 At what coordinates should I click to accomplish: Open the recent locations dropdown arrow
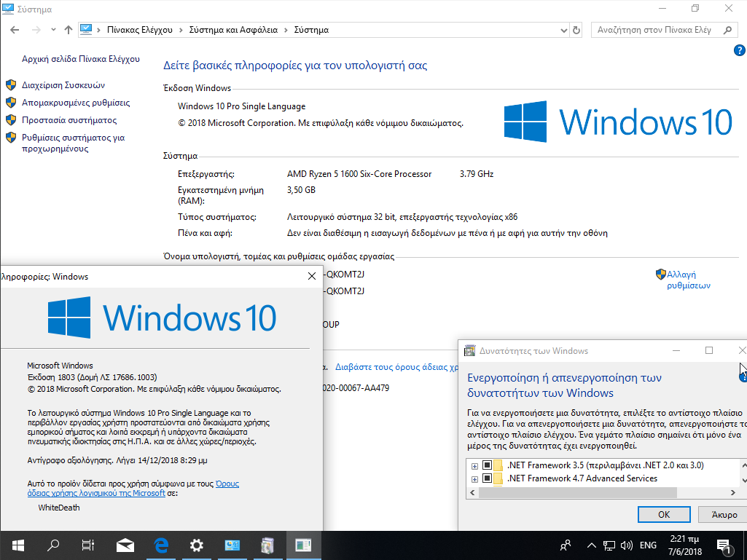tap(53, 30)
